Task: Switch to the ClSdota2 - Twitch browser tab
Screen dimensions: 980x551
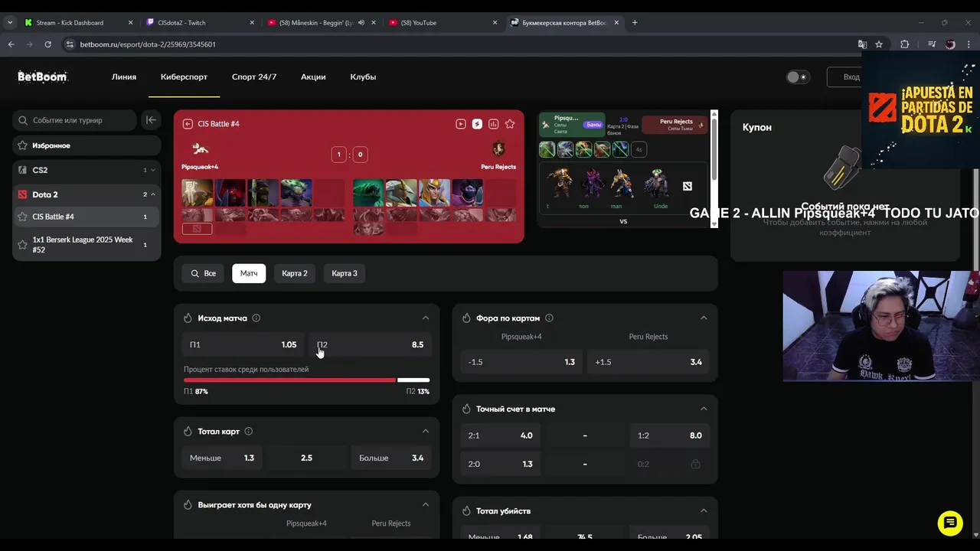Action: (200, 22)
